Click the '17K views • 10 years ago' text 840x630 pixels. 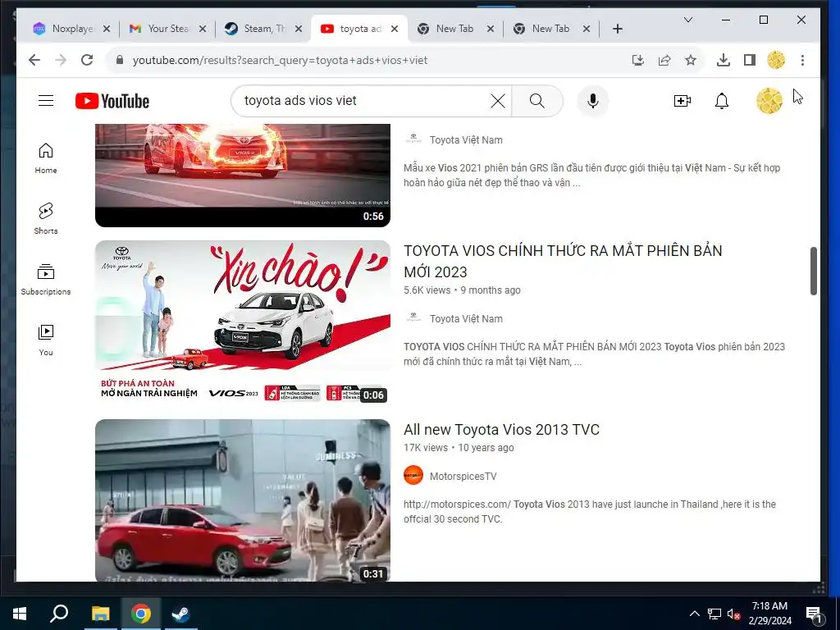click(459, 447)
